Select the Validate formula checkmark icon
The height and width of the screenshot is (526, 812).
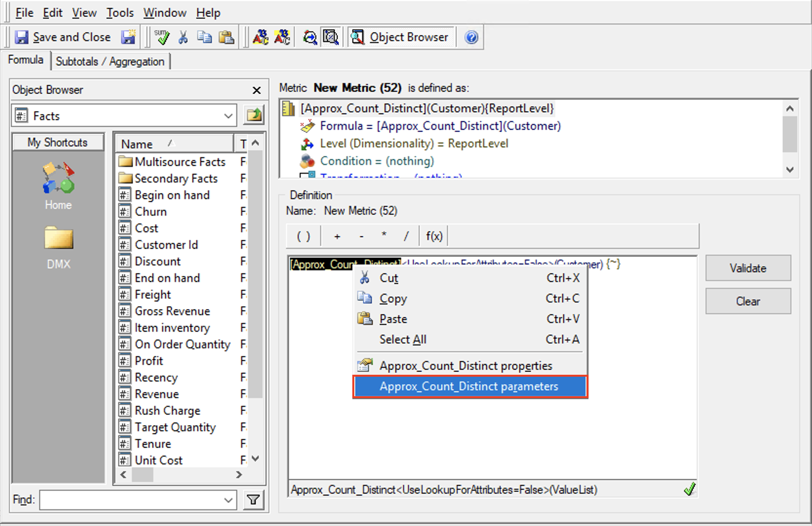tap(162, 37)
